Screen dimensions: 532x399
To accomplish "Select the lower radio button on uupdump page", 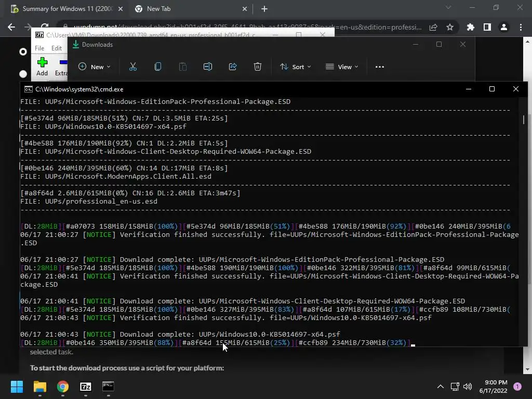I will click(x=23, y=74).
